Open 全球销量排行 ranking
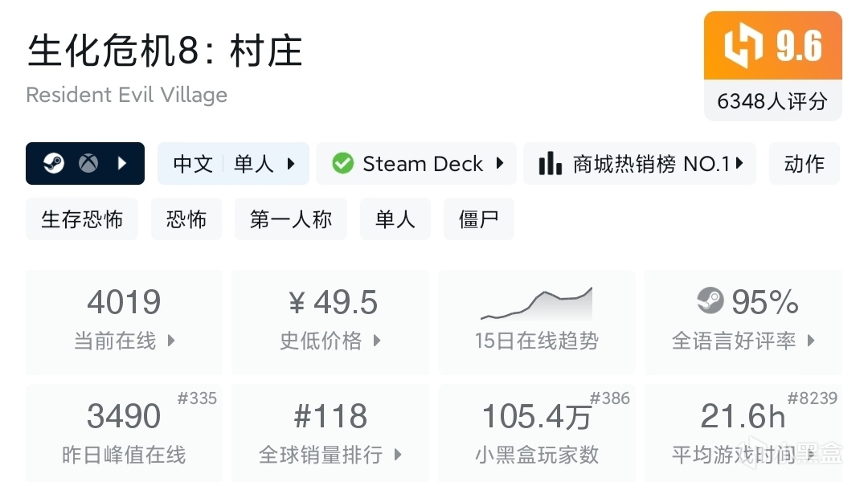 [x=330, y=434]
